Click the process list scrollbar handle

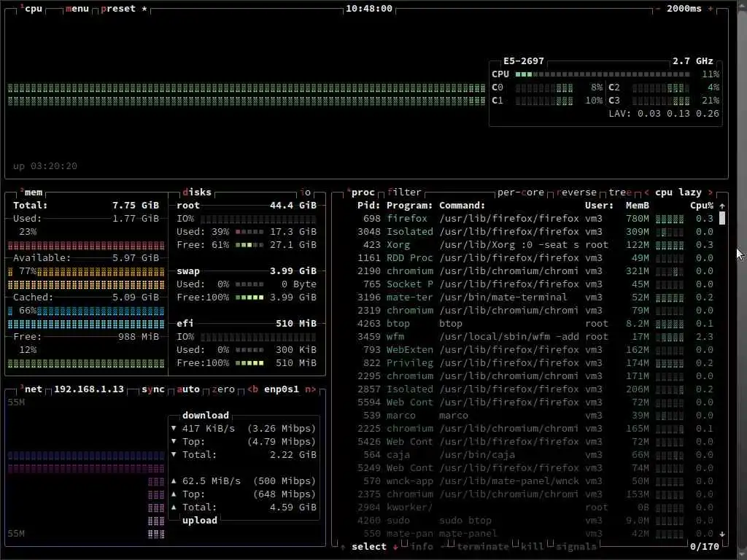coord(722,218)
